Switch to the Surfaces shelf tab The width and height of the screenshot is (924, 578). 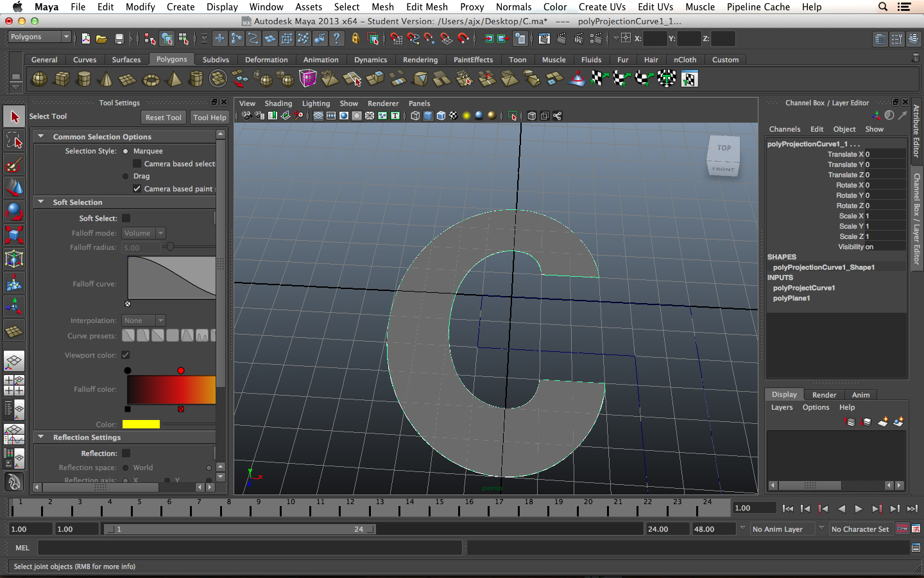point(126,60)
